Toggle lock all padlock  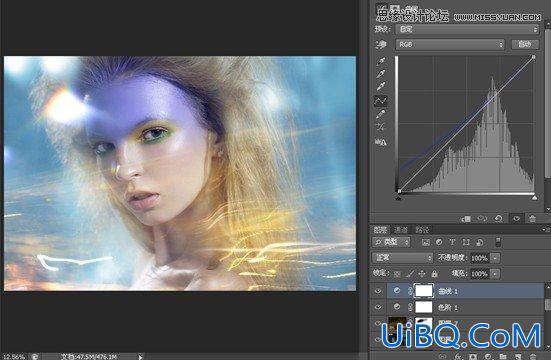click(434, 274)
